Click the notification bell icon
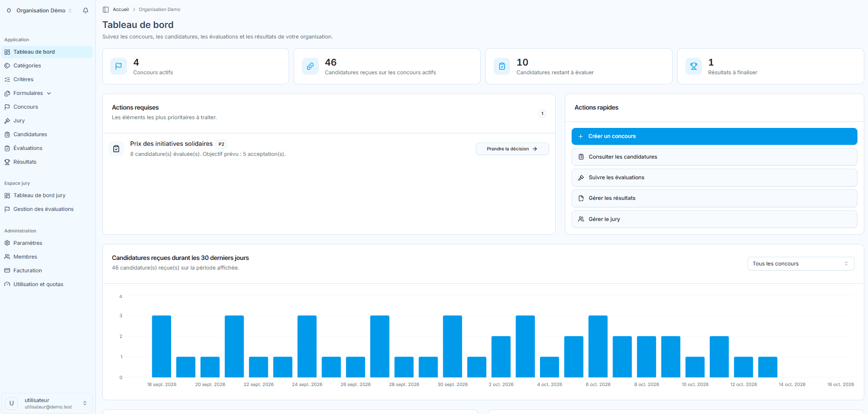The height and width of the screenshot is (414, 868). coord(85,11)
